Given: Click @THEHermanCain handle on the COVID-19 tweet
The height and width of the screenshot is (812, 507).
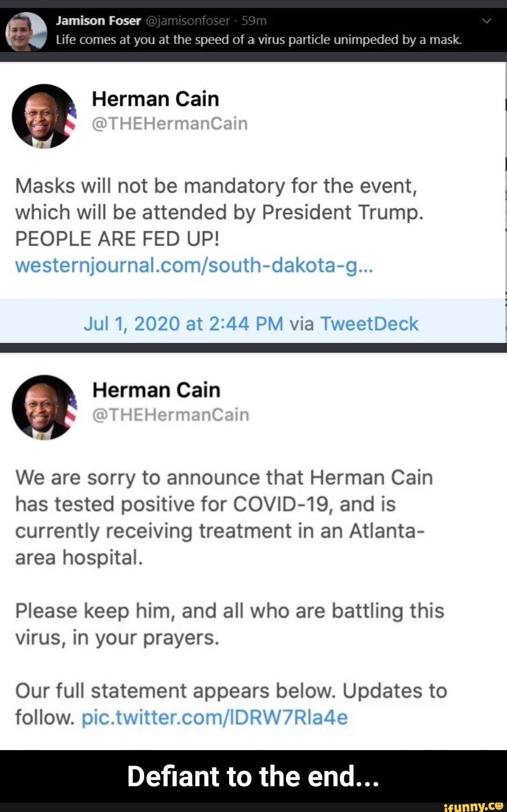Looking at the screenshot, I should pos(170,415).
